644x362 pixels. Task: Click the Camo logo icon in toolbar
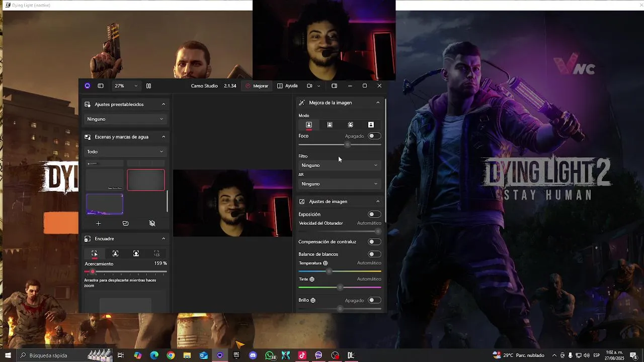pos(87,86)
